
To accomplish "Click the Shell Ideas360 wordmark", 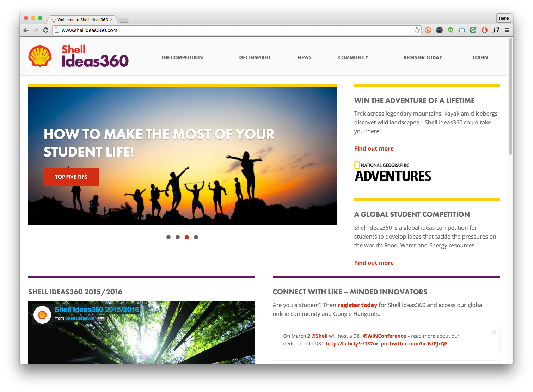I will (x=95, y=56).
